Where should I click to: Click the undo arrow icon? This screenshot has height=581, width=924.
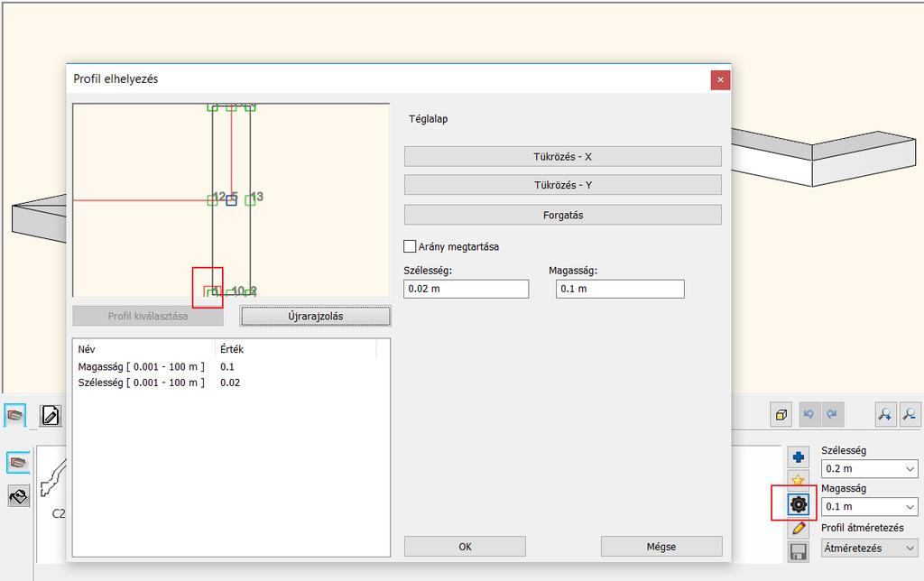coord(808,415)
